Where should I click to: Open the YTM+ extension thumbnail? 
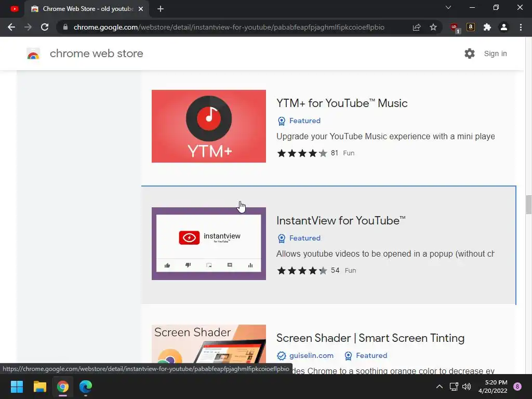[x=209, y=126]
